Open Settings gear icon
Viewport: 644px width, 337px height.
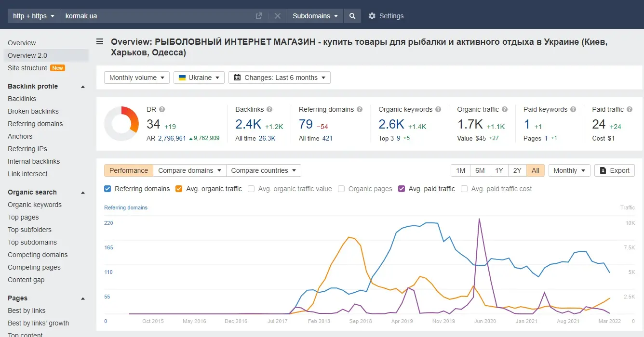point(372,16)
